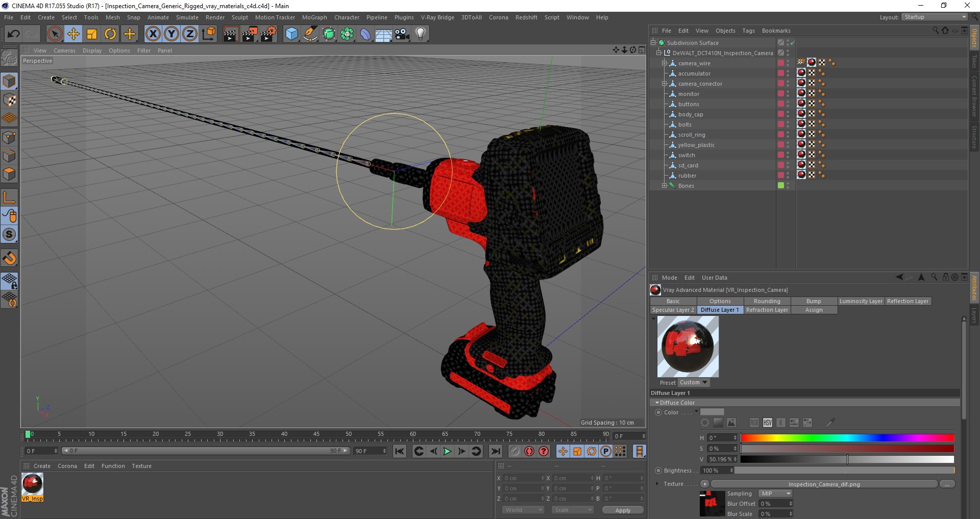980x519 pixels.
Task: Add a light object
Action: point(421,34)
